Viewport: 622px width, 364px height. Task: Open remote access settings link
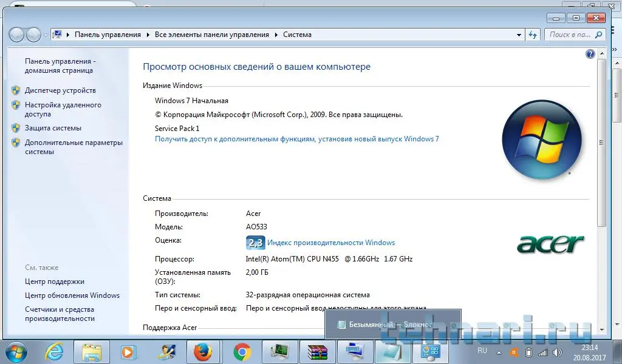pyautogui.click(x=63, y=109)
